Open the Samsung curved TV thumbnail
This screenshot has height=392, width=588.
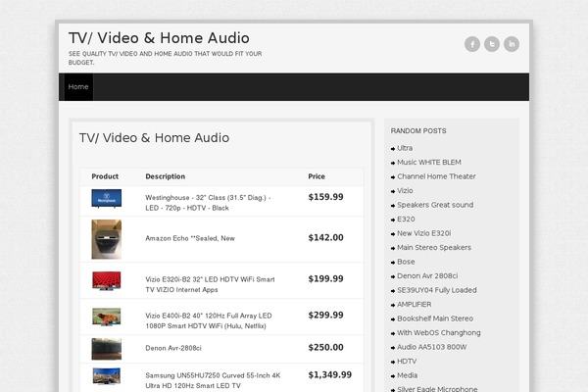(x=107, y=376)
